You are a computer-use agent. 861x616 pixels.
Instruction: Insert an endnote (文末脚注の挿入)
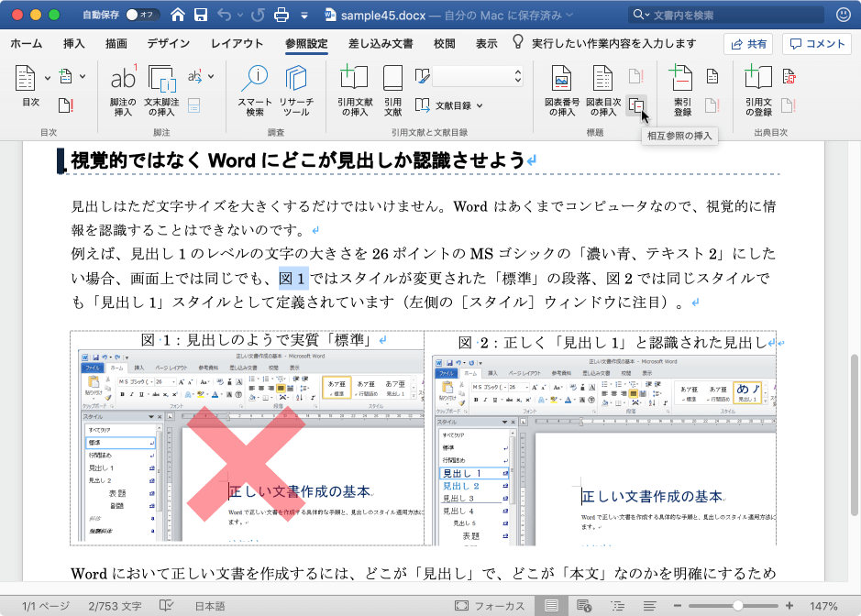point(161,91)
